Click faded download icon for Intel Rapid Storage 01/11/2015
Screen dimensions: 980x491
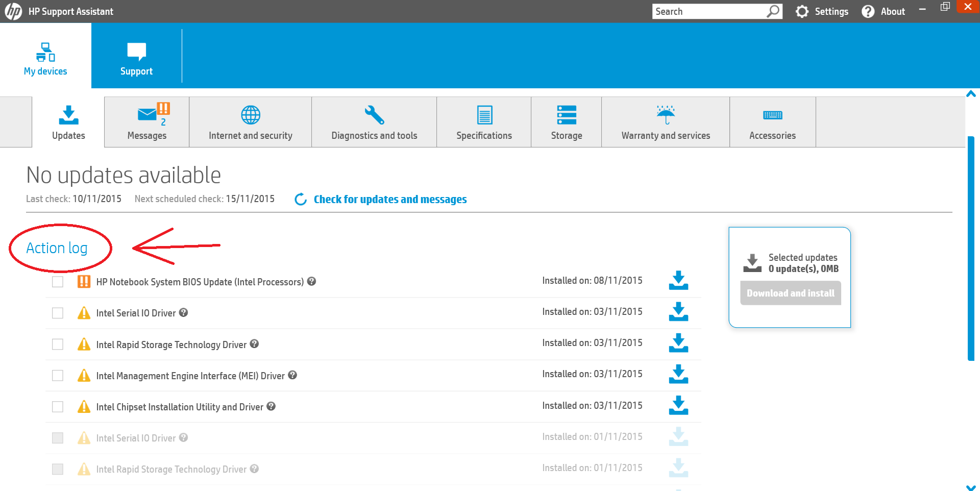[x=678, y=468]
